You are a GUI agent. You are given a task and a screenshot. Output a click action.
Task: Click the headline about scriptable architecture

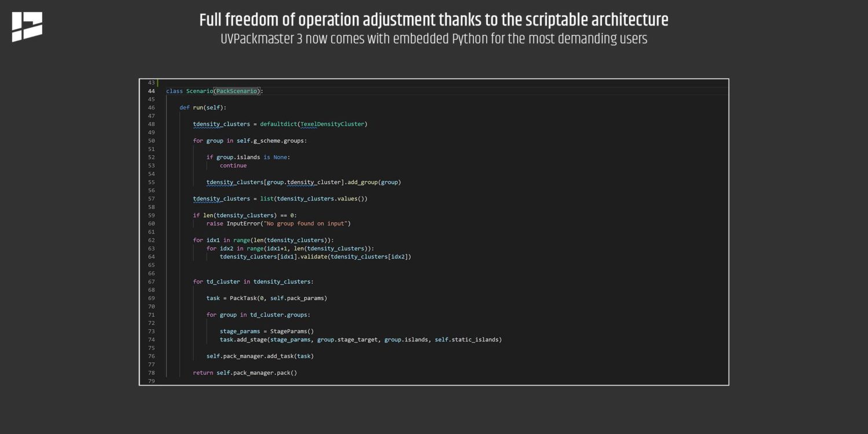(x=434, y=20)
